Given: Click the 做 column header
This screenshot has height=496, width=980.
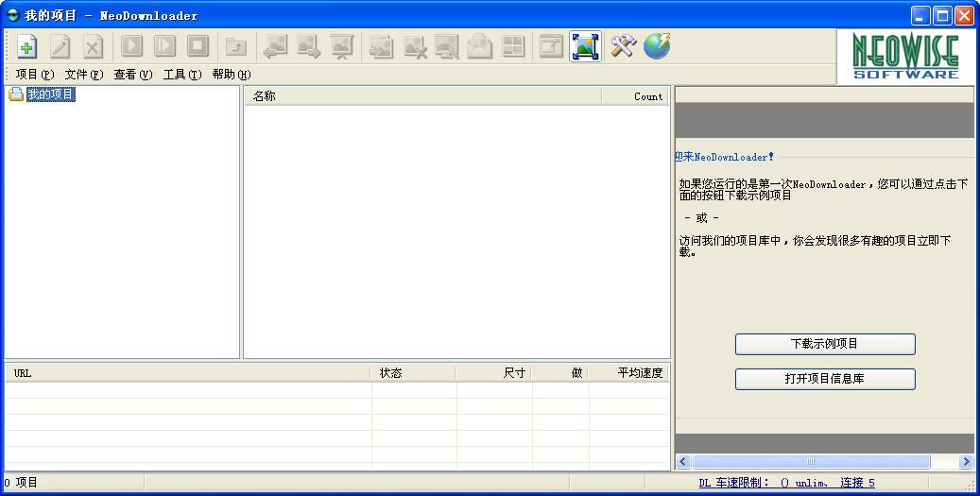Looking at the screenshot, I should 560,373.
